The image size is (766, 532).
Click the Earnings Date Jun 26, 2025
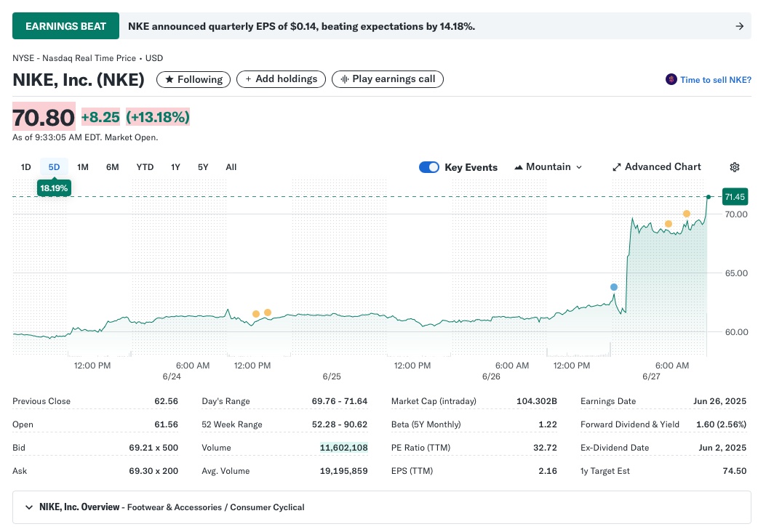(719, 401)
